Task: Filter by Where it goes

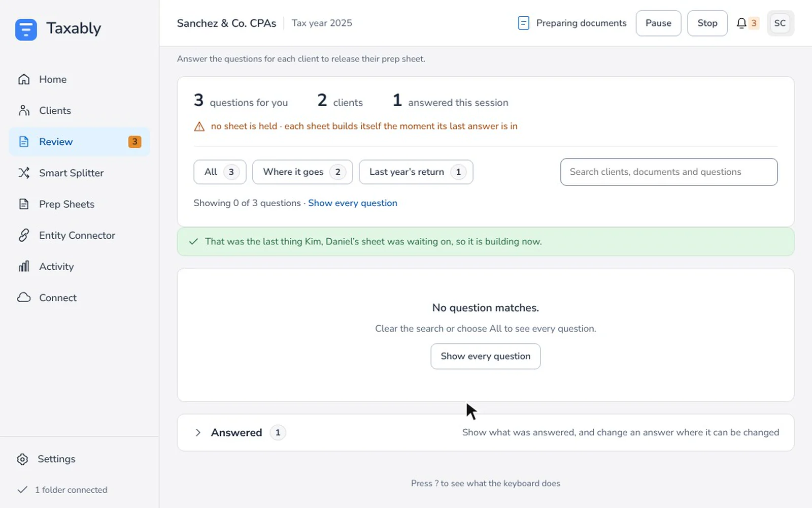Action: pos(302,172)
